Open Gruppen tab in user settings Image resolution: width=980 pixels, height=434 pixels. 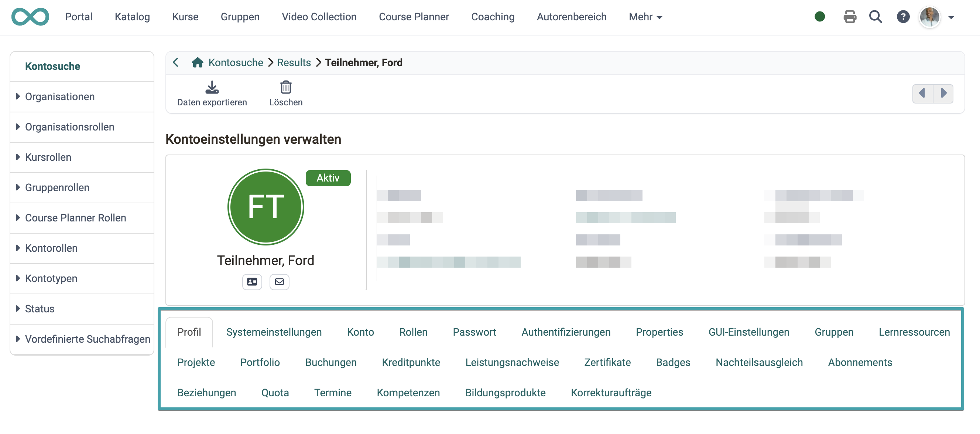tap(834, 332)
